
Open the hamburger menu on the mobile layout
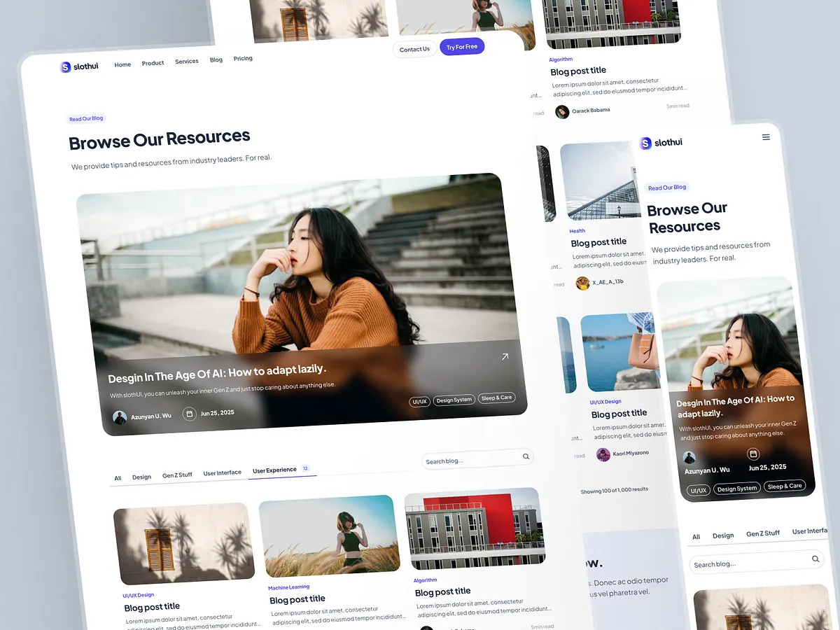(766, 136)
